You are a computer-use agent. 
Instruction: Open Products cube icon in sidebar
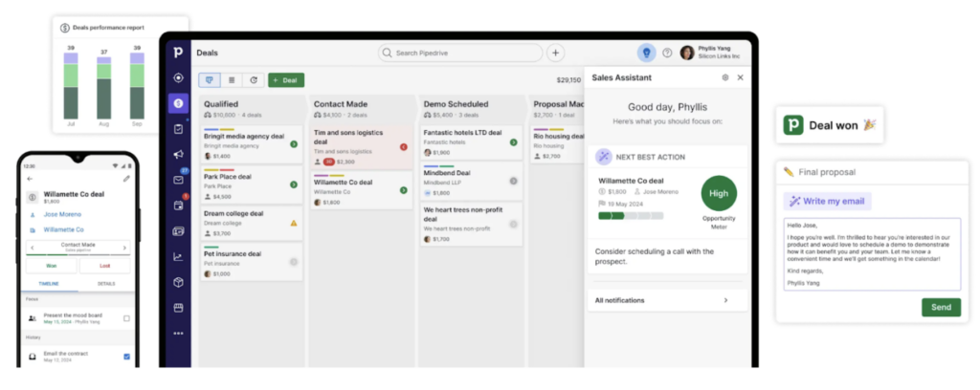(x=178, y=282)
